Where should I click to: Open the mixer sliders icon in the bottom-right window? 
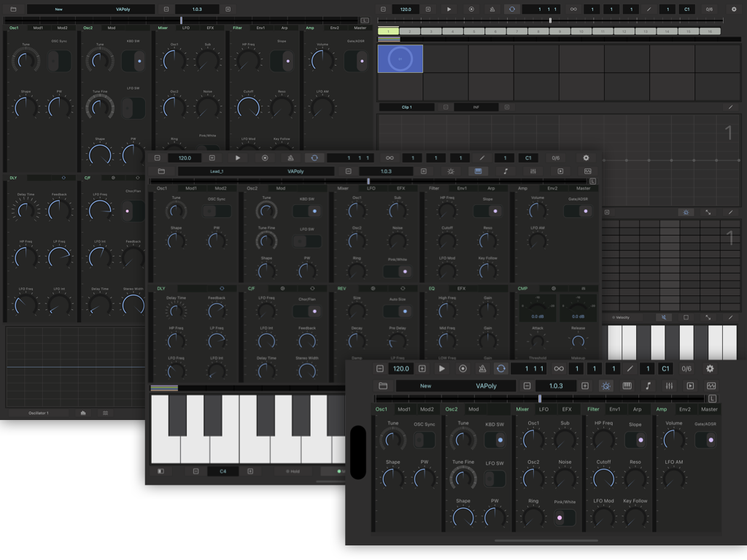tap(669, 386)
